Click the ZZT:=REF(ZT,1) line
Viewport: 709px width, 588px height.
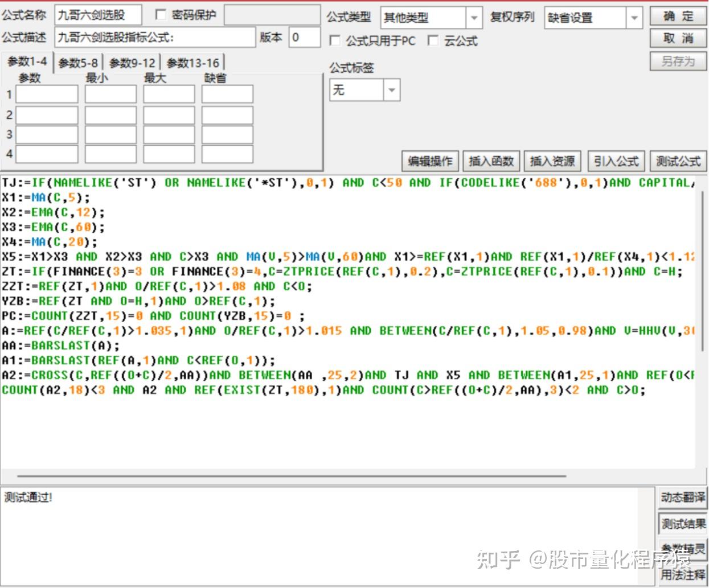(157, 286)
